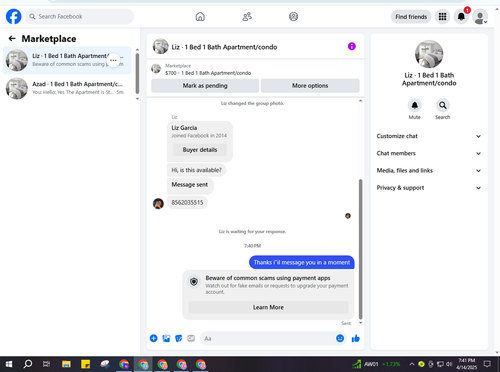
Task: Open the $700 listing link under Marketplace
Action: pos(208,73)
